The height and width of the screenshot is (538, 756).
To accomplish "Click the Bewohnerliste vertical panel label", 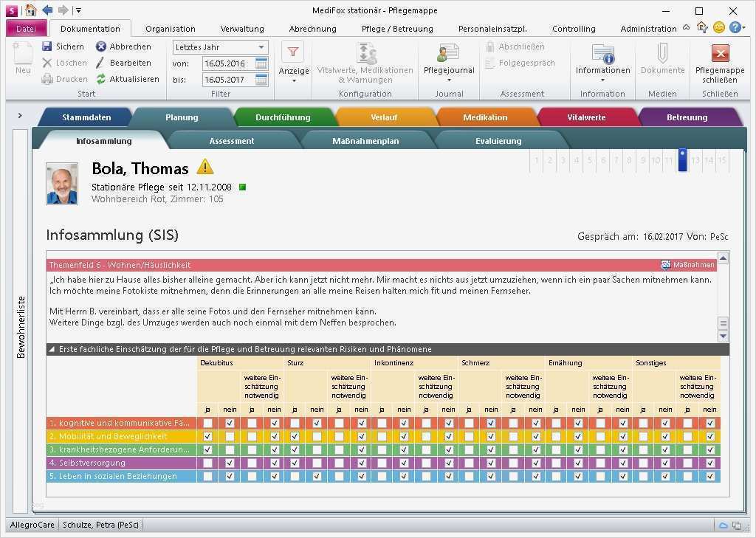I will pyautogui.click(x=20, y=327).
